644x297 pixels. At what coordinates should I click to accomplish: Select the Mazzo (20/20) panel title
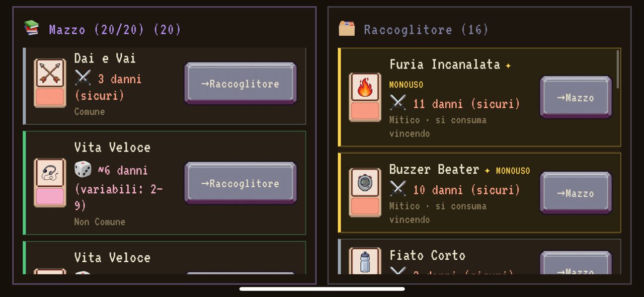(115, 29)
